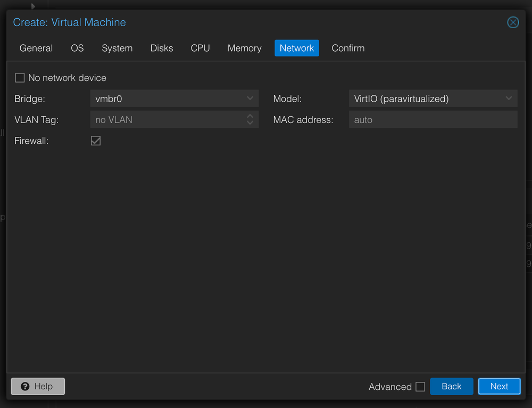
Task: Expand the Bridge selector chevron
Action: (x=250, y=98)
